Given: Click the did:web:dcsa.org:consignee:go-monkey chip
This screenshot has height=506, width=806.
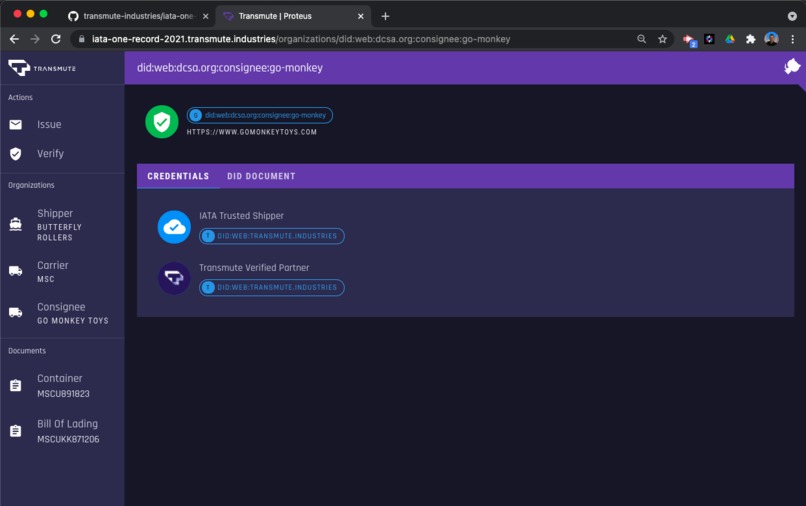Looking at the screenshot, I should pos(260,115).
